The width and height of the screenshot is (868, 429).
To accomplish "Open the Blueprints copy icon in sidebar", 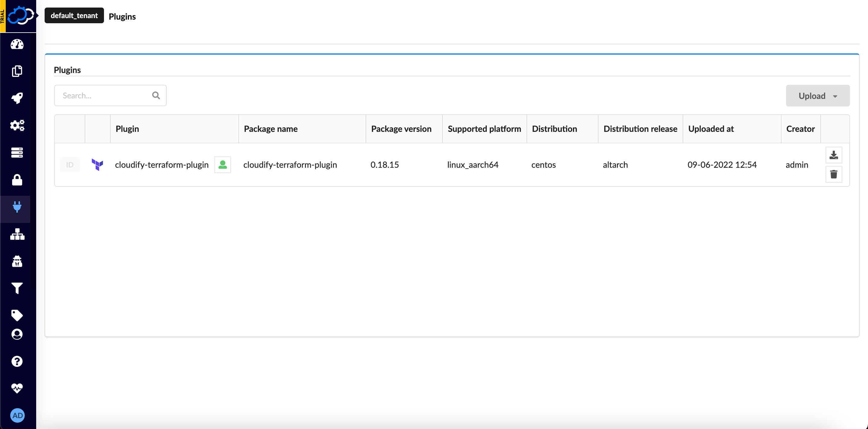I will 17,71.
